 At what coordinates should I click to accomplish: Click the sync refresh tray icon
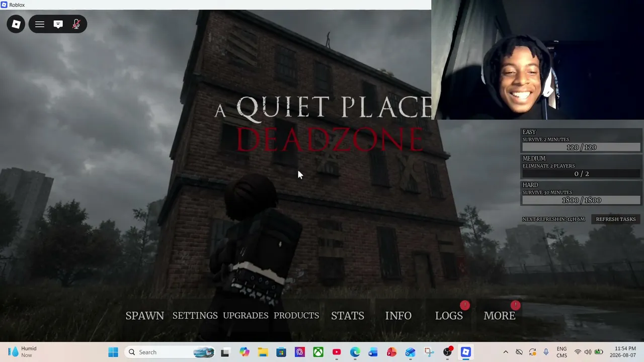pos(532,352)
